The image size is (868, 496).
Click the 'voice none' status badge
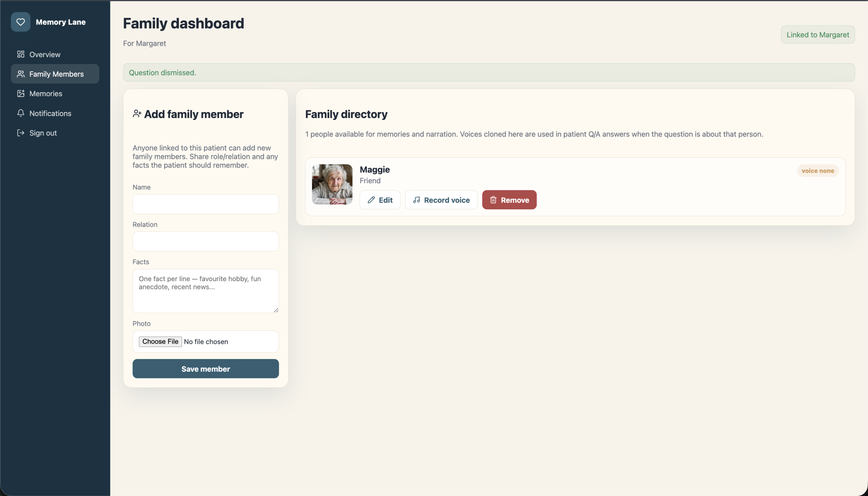(x=818, y=171)
